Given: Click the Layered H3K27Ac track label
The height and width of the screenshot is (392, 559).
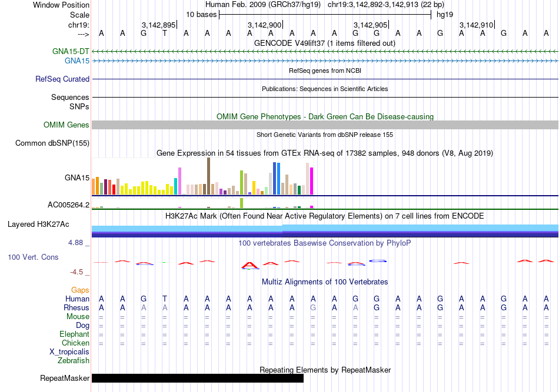Looking at the screenshot, I should [x=38, y=225].
